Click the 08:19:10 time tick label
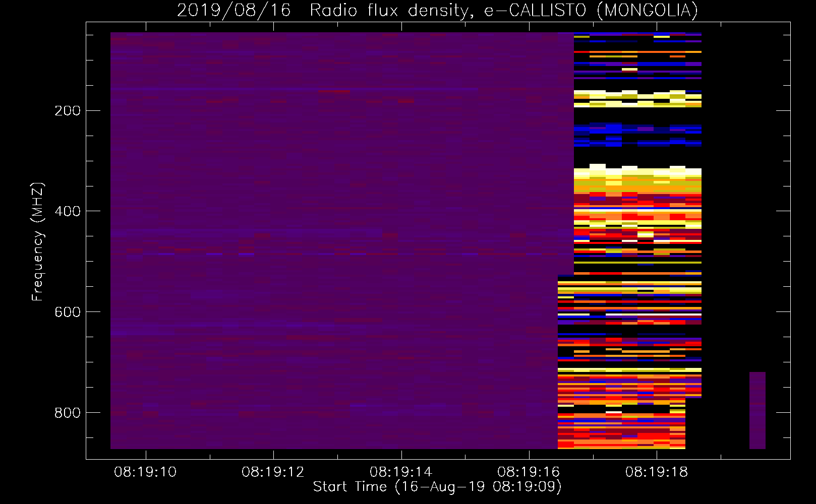 (x=145, y=472)
